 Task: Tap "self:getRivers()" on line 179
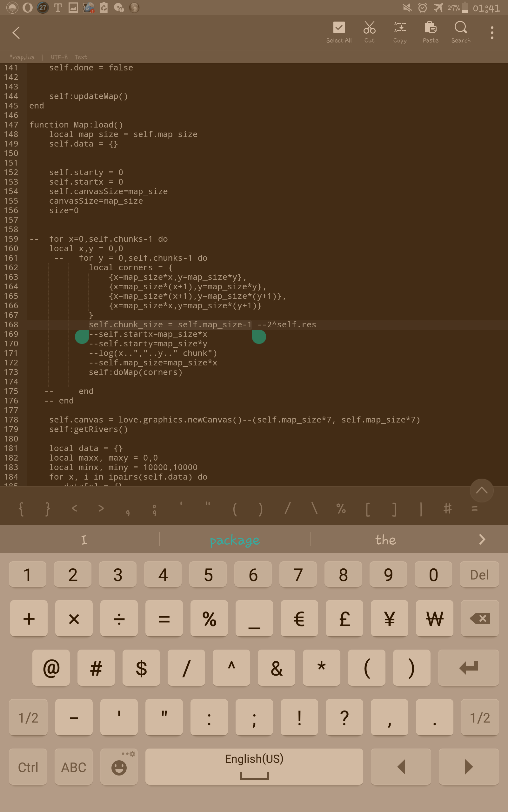tap(89, 429)
